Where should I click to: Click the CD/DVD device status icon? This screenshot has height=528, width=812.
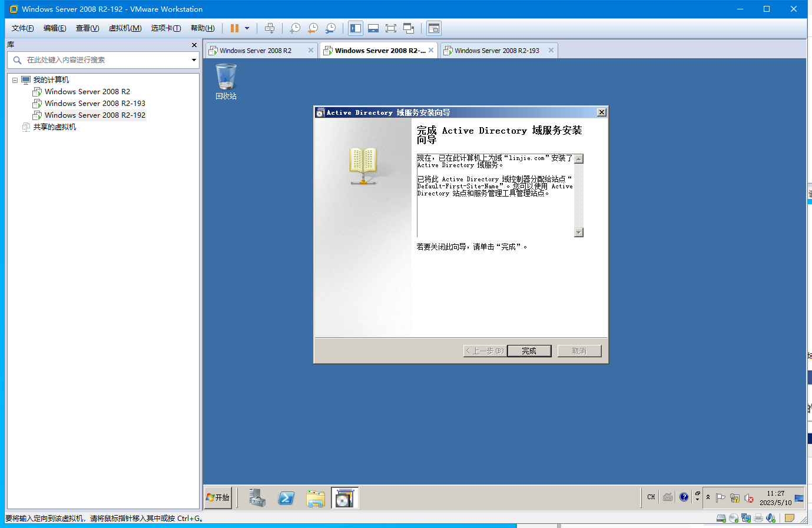(x=734, y=518)
